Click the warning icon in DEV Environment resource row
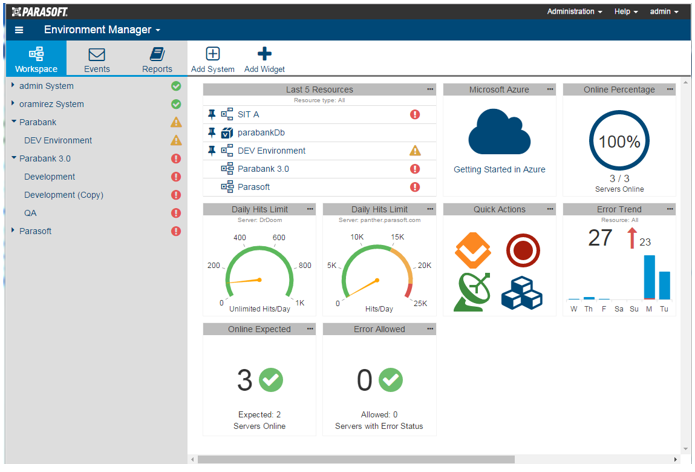 pos(415,151)
